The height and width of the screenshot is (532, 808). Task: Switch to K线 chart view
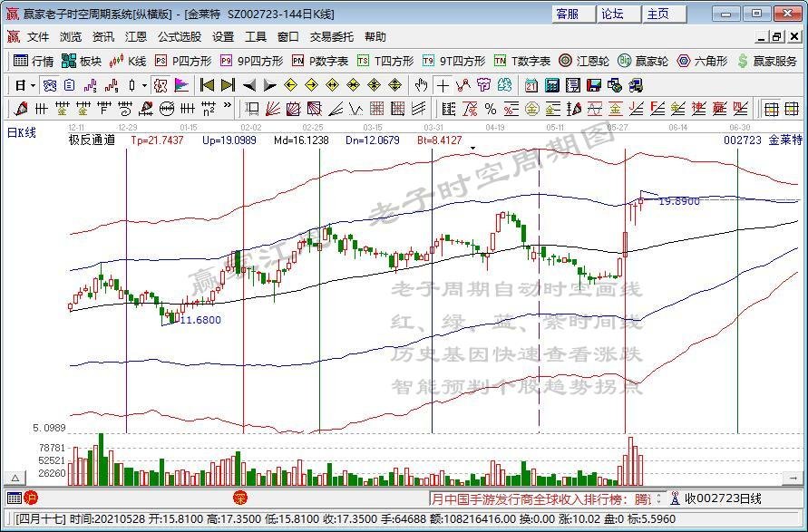point(127,62)
